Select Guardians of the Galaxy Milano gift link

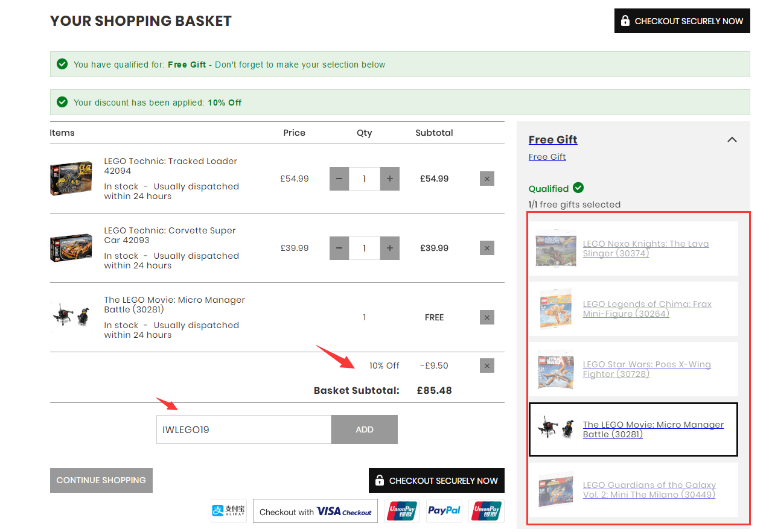tap(649, 490)
